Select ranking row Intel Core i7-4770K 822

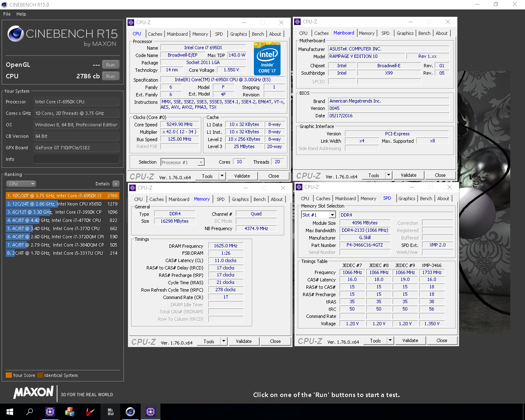pyautogui.click(x=62, y=220)
